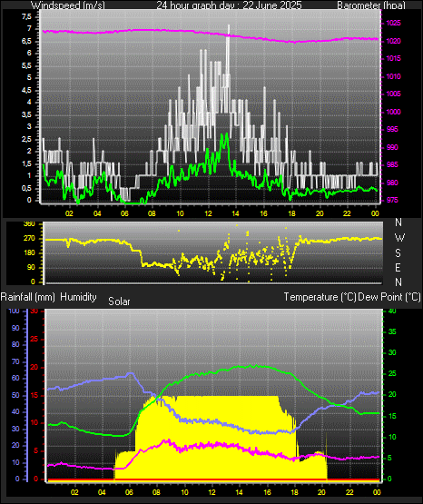
Task: Click the 985 barometer axis value
Action: coord(392,164)
